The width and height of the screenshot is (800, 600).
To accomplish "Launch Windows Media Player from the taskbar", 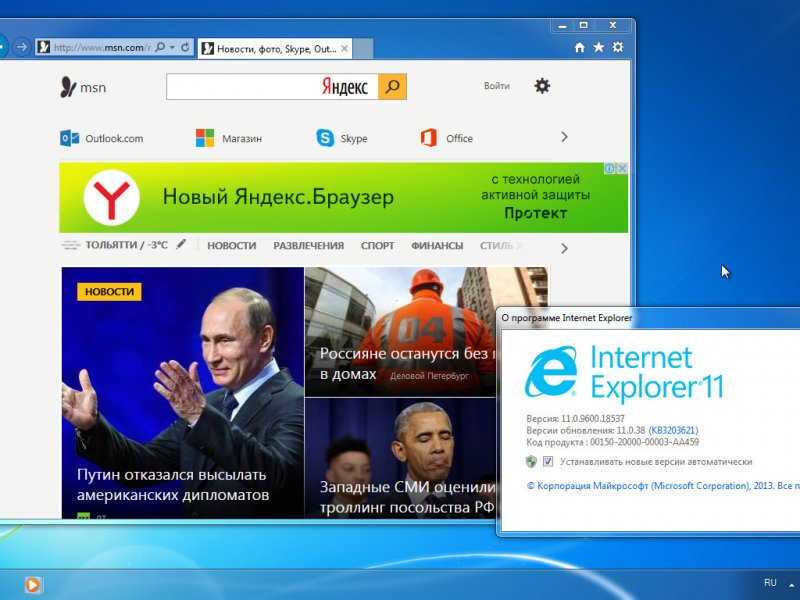I will pyautogui.click(x=32, y=585).
